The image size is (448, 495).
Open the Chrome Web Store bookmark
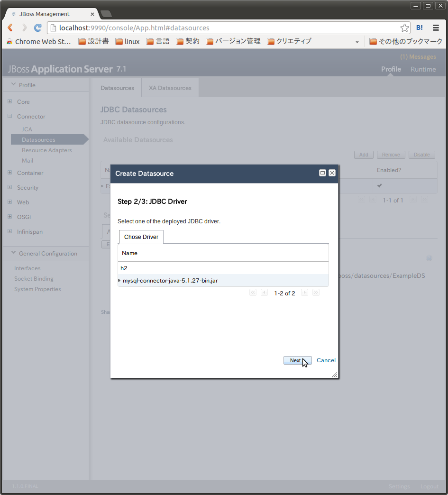pos(38,41)
